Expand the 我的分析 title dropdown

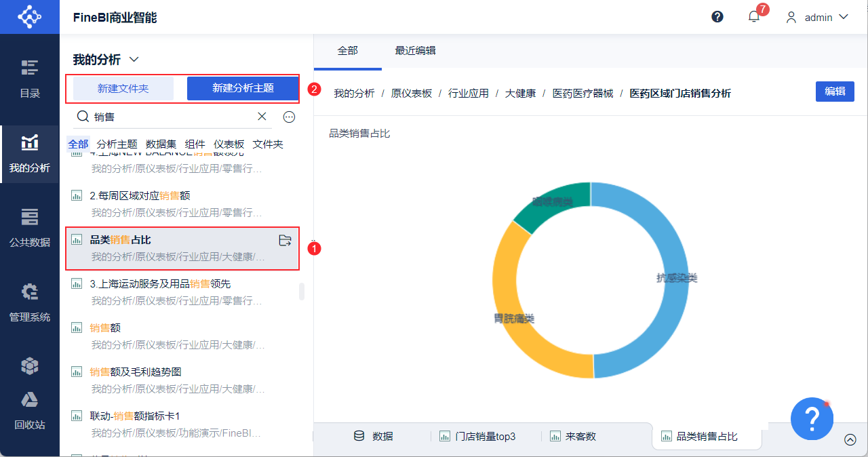click(x=134, y=60)
